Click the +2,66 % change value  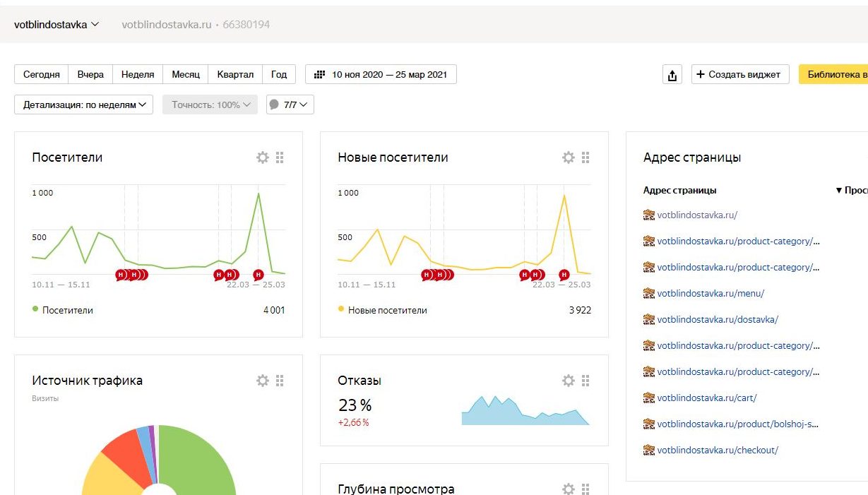[353, 423]
